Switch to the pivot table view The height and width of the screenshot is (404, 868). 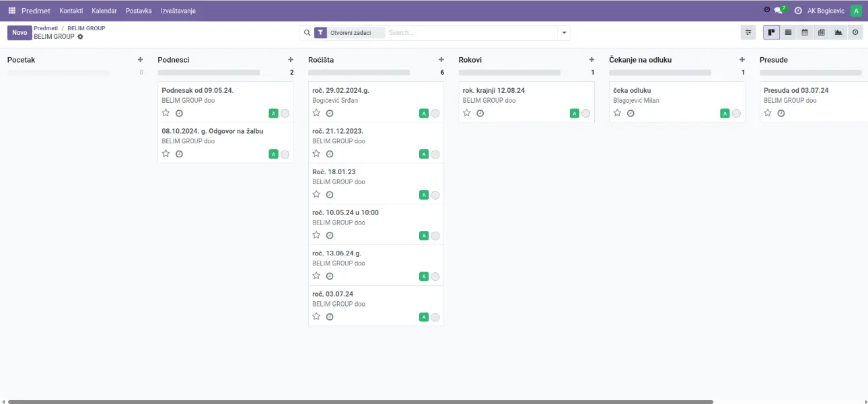821,32
